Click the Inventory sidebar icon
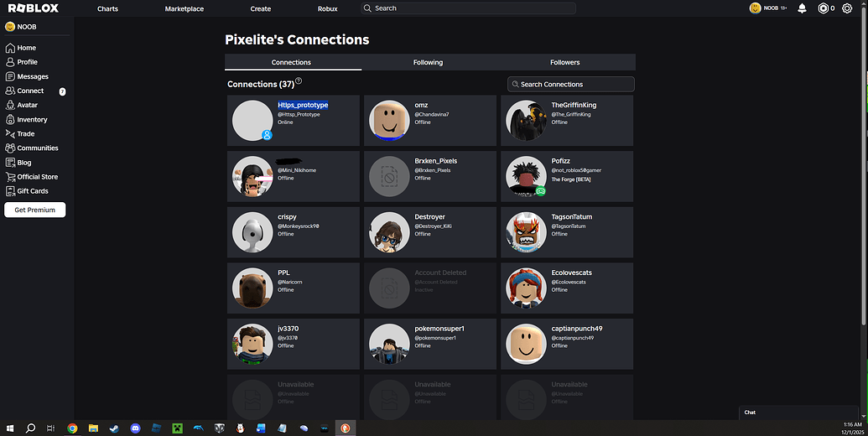868x436 pixels. pos(10,120)
